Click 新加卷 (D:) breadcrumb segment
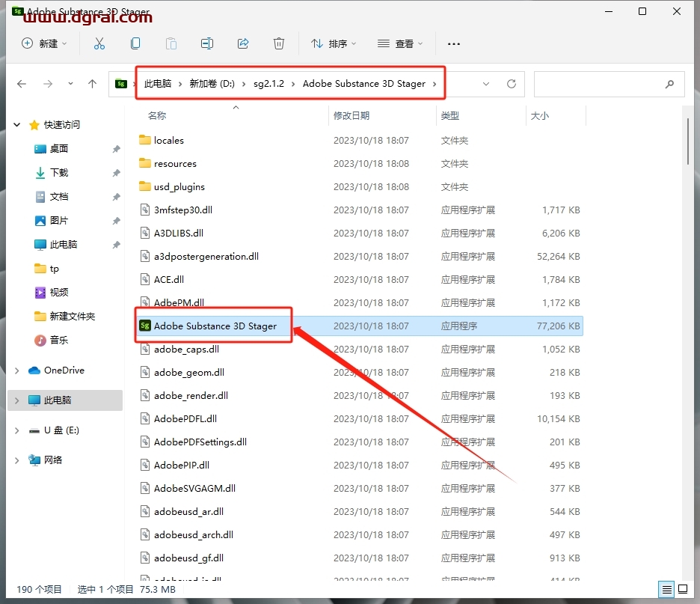 pos(212,84)
